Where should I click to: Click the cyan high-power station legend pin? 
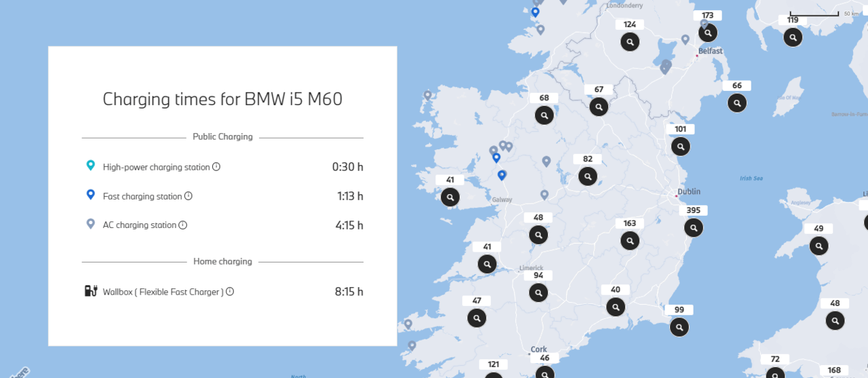[91, 166]
